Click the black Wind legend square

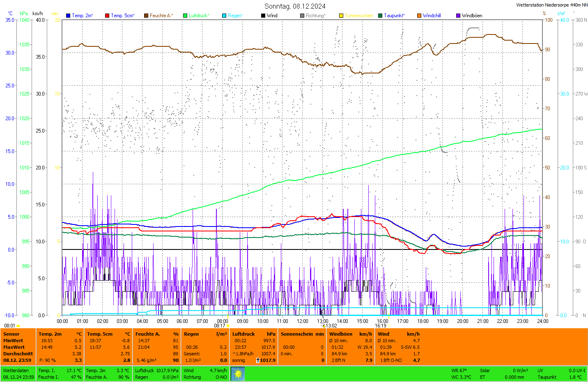pos(263,16)
